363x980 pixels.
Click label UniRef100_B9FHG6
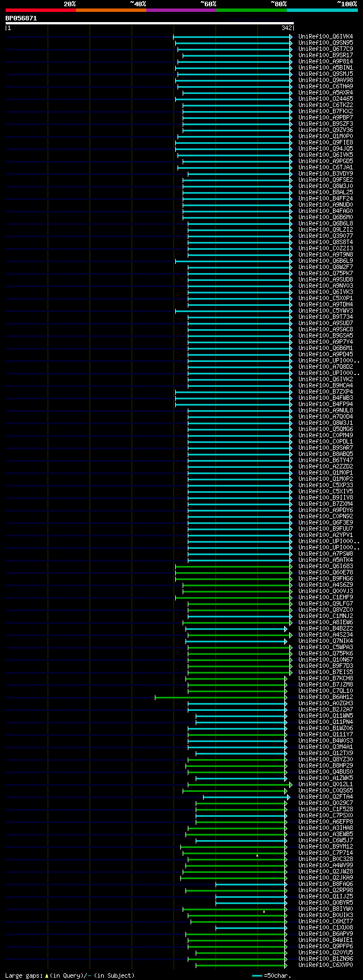326,578
